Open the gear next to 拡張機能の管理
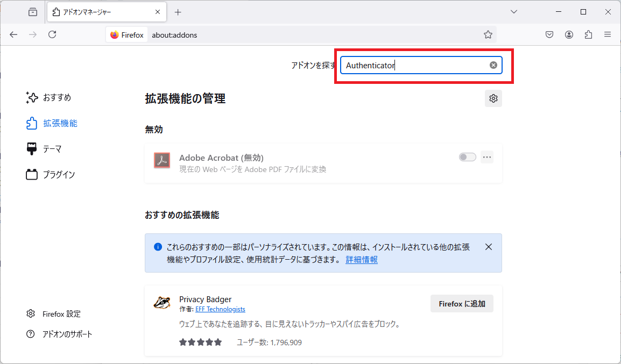 pos(493,98)
